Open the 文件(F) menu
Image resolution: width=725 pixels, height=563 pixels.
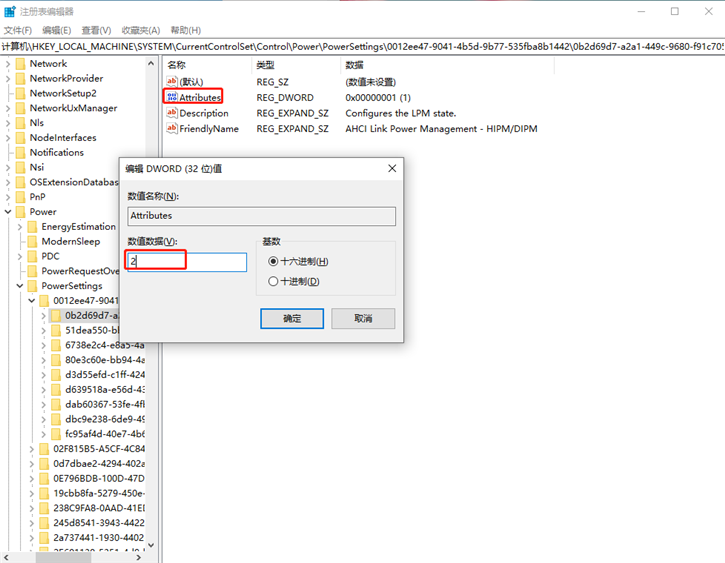(x=18, y=31)
